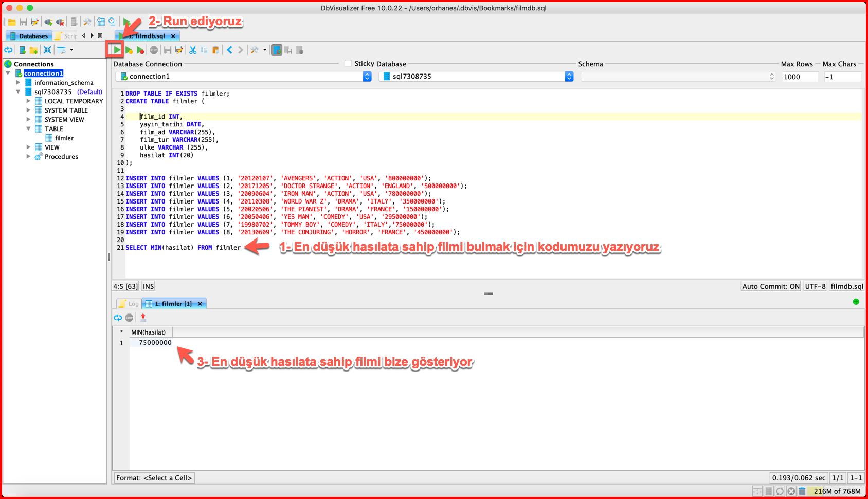Click the stop icon in the result toolbar
Image resolution: width=868 pixels, height=499 pixels.
[129, 318]
